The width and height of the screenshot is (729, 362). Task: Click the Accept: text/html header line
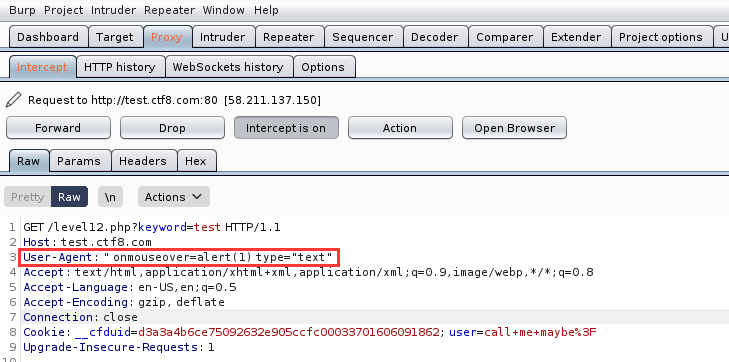[x=308, y=272]
